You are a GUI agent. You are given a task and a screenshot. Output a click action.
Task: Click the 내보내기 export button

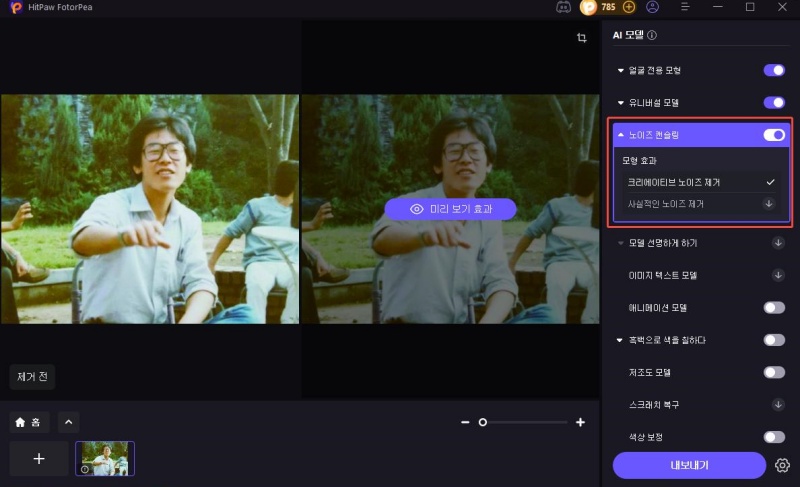pyautogui.click(x=689, y=465)
